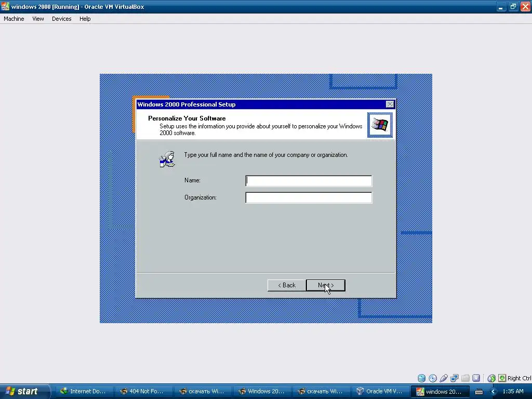Focus the Organization text field
Viewport: 532px width, 399px height.
[309, 197]
